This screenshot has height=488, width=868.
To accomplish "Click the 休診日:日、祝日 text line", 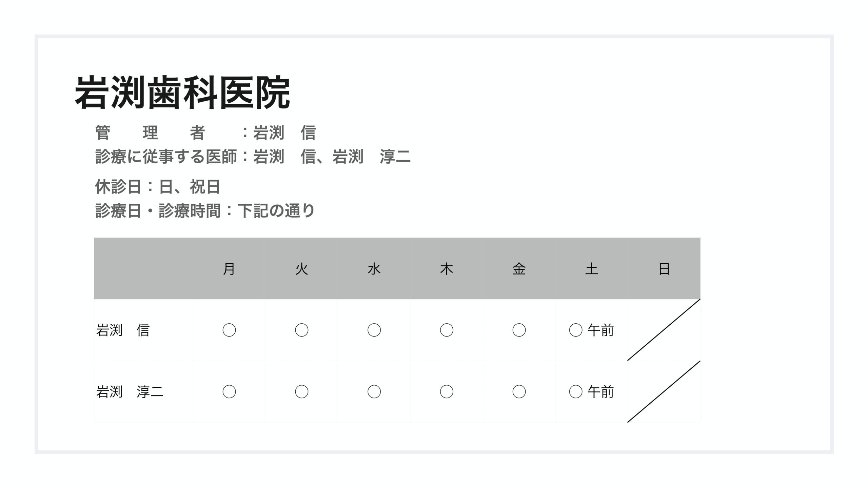I will tap(158, 187).
